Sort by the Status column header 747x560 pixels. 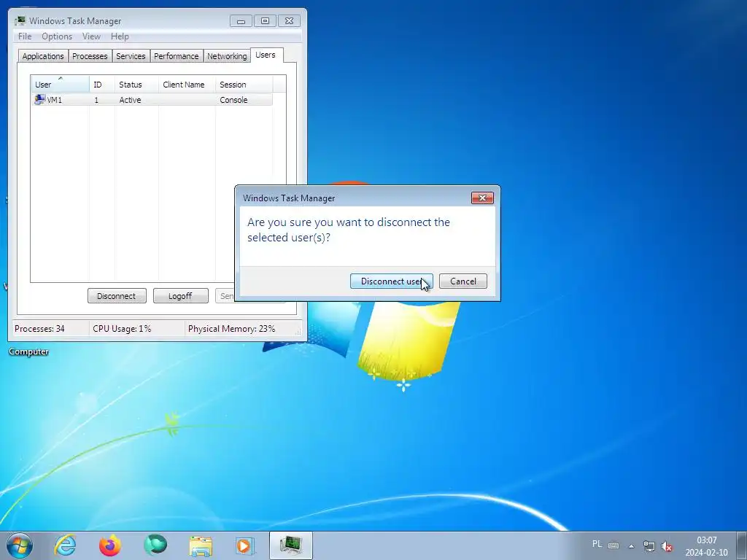click(136, 85)
